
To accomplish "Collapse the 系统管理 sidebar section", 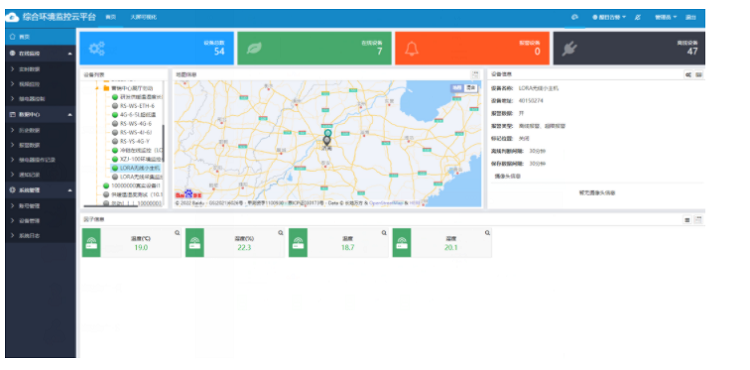I will (41, 190).
